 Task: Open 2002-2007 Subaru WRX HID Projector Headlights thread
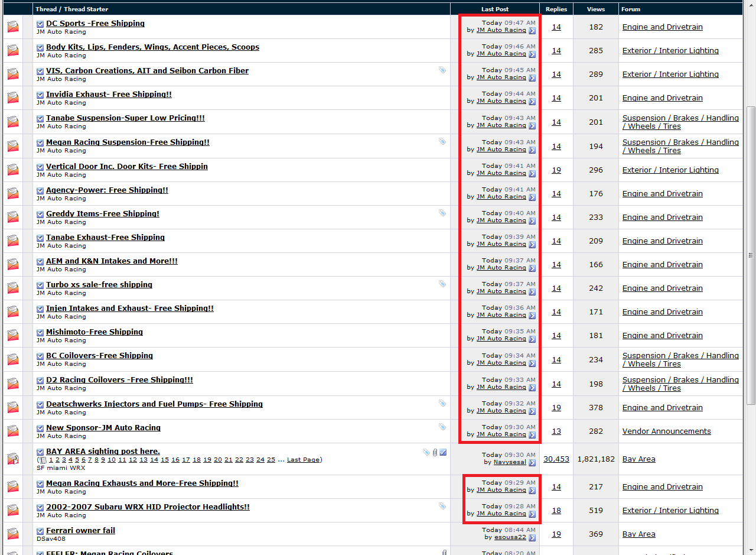[148, 507]
